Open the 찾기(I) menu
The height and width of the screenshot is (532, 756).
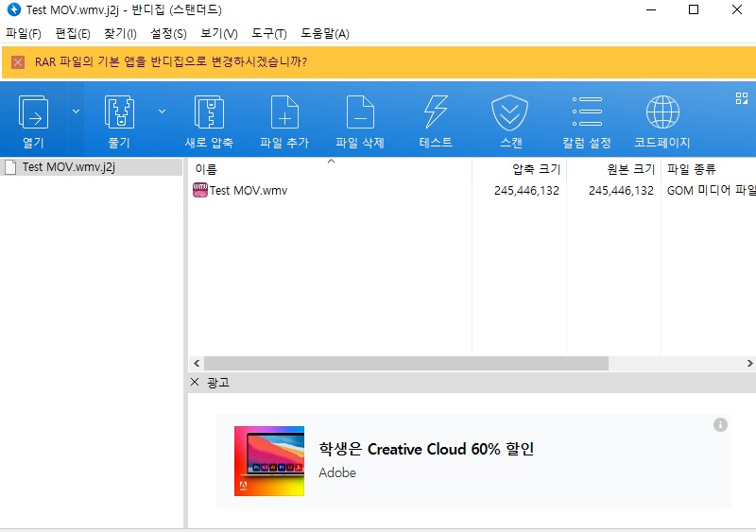tap(120, 33)
